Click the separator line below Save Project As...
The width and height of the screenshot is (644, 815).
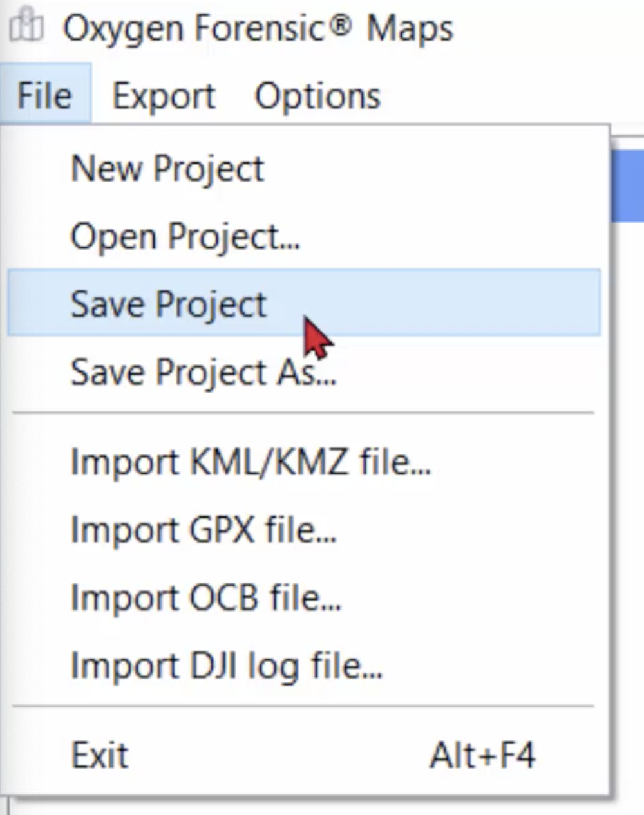tap(303, 413)
